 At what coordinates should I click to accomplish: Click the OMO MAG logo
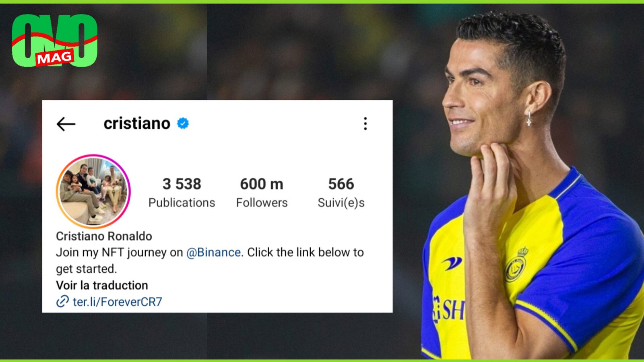pos(55,41)
